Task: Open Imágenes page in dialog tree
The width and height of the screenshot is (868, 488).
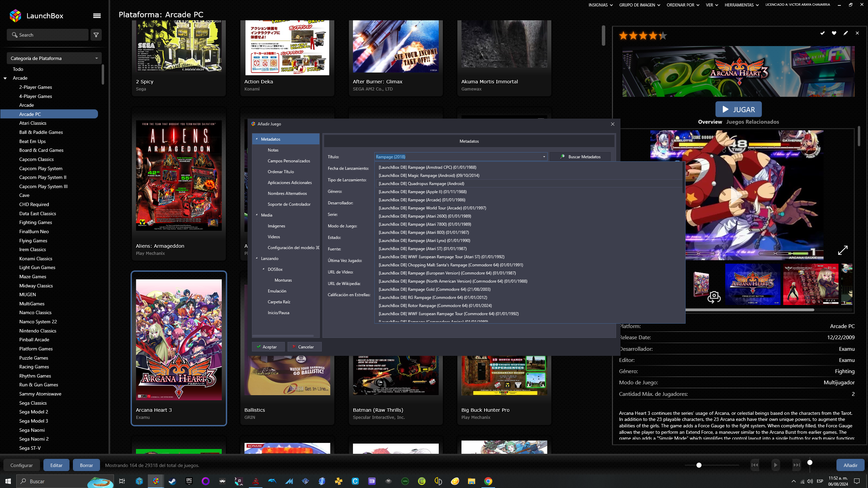Action: point(276,226)
